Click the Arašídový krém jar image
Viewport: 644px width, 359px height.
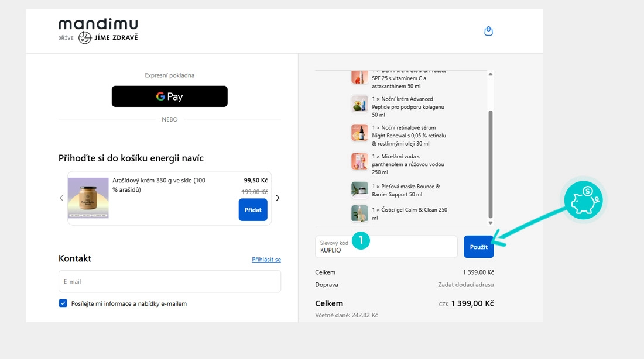click(x=88, y=198)
